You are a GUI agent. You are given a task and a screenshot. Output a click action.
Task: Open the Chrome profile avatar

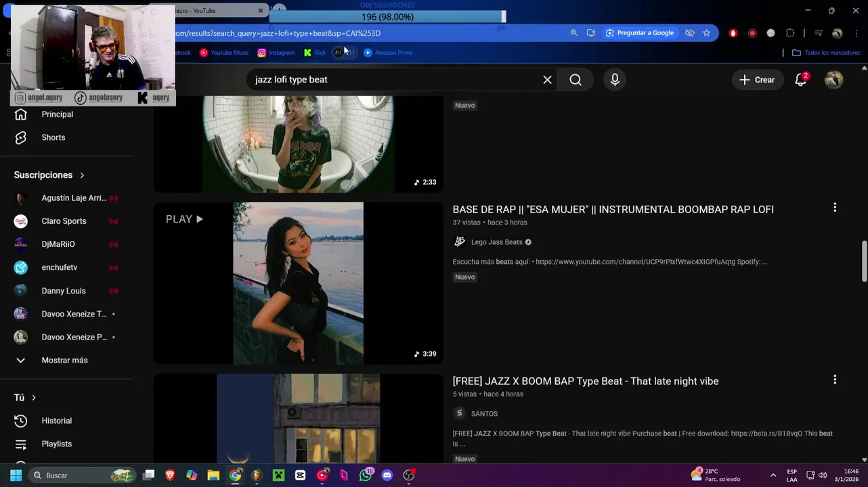tap(838, 33)
